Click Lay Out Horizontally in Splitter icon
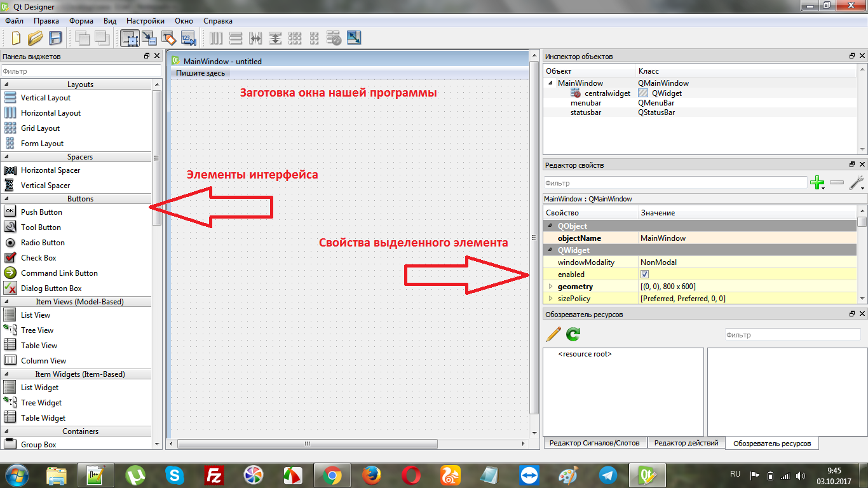 pos(255,38)
